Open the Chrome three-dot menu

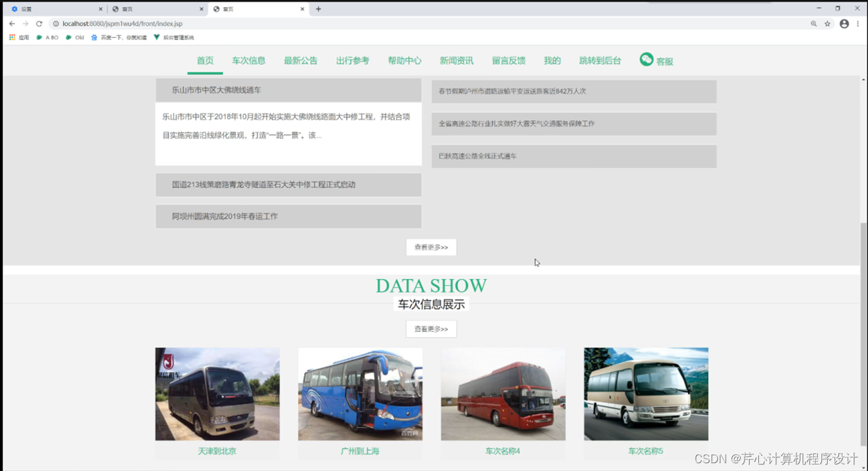click(x=859, y=23)
